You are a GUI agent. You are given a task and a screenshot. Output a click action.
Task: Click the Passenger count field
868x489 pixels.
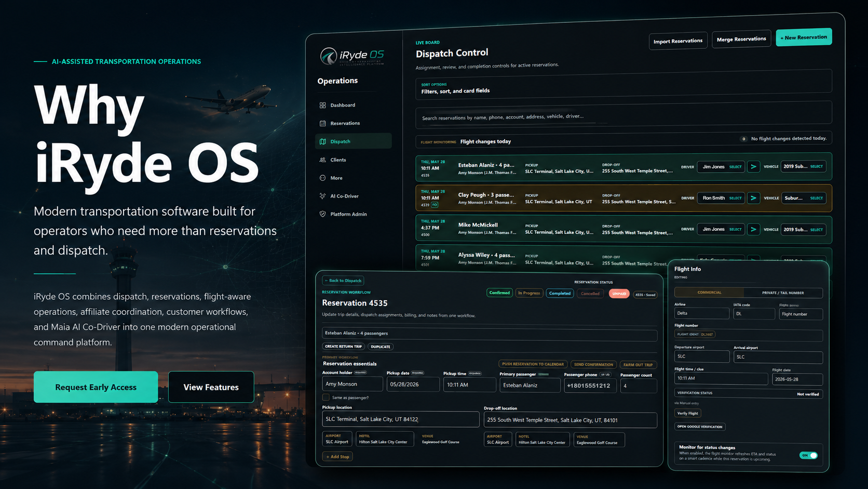pyautogui.click(x=639, y=386)
